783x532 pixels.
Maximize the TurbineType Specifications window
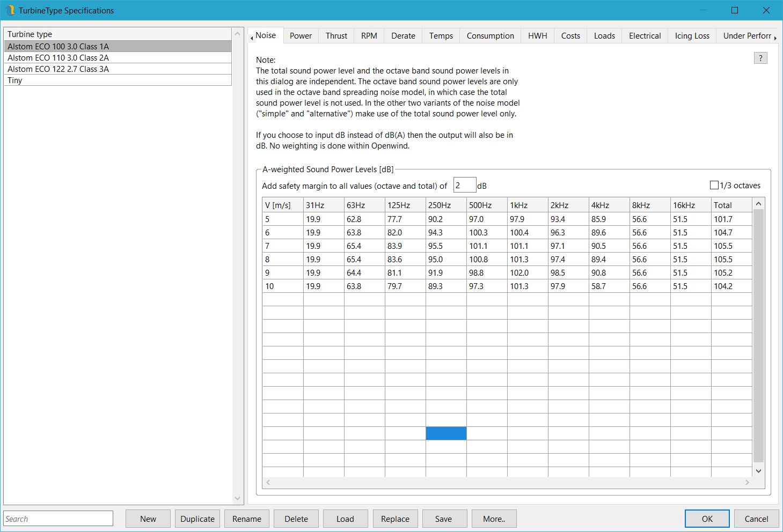click(735, 10)
